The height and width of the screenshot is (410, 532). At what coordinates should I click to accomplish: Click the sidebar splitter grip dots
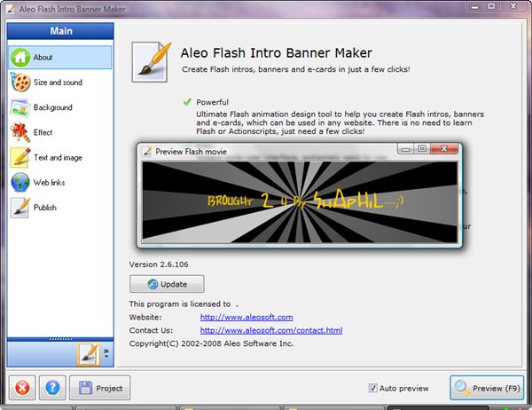(x=60, y=339)
